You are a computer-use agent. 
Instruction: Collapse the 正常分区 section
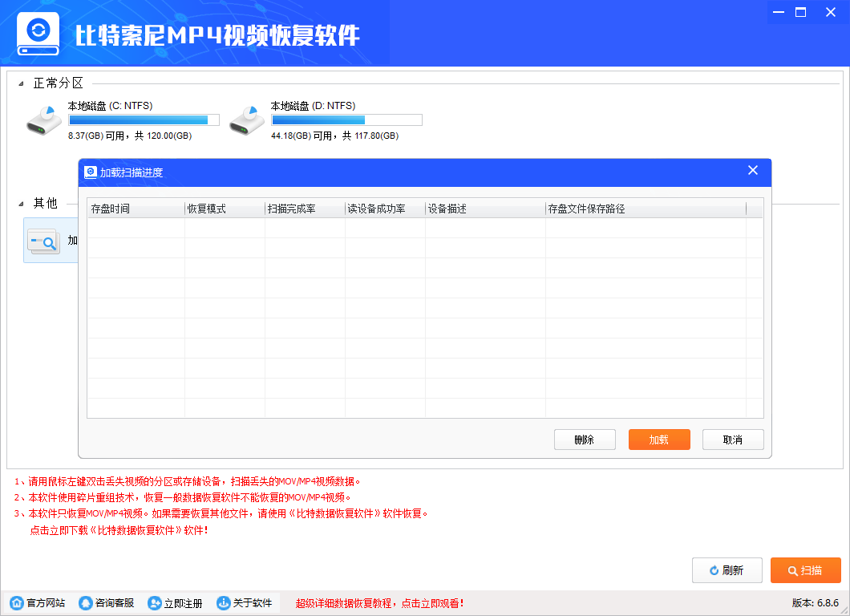[x=21, y=83]
